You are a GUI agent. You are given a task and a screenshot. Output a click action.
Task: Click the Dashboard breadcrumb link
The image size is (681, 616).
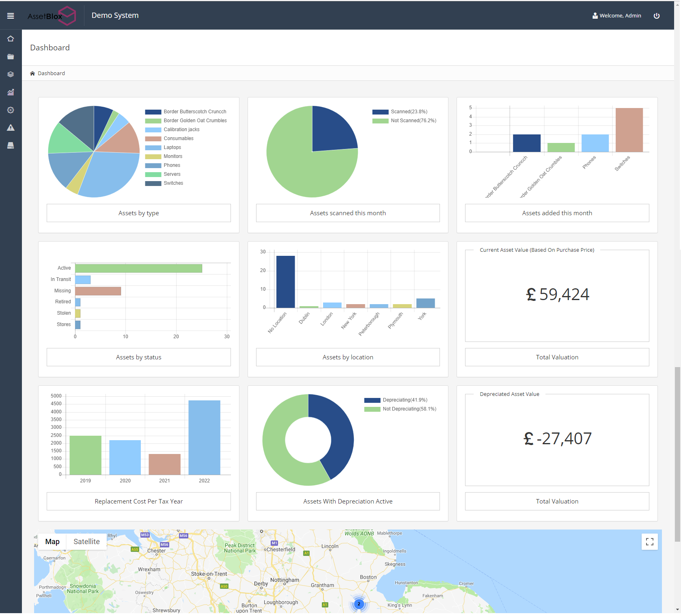click(51, 73)
